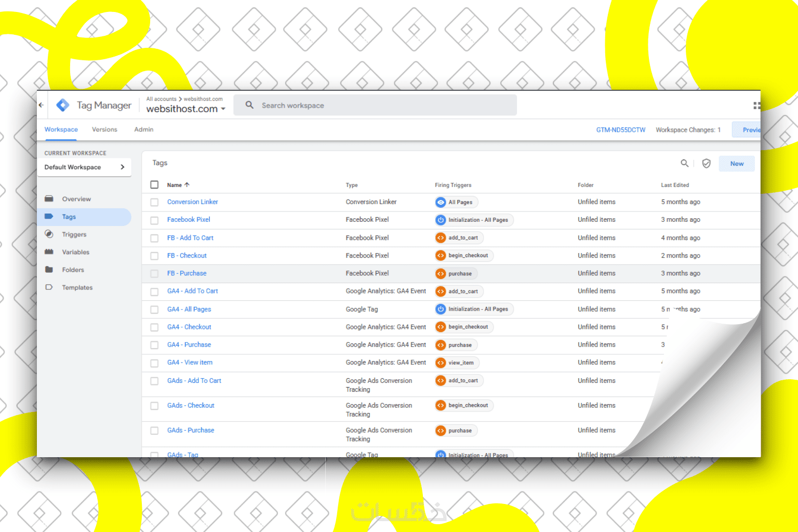Click begin_checkout trigger on FB - Checkout row

[464, 256]
